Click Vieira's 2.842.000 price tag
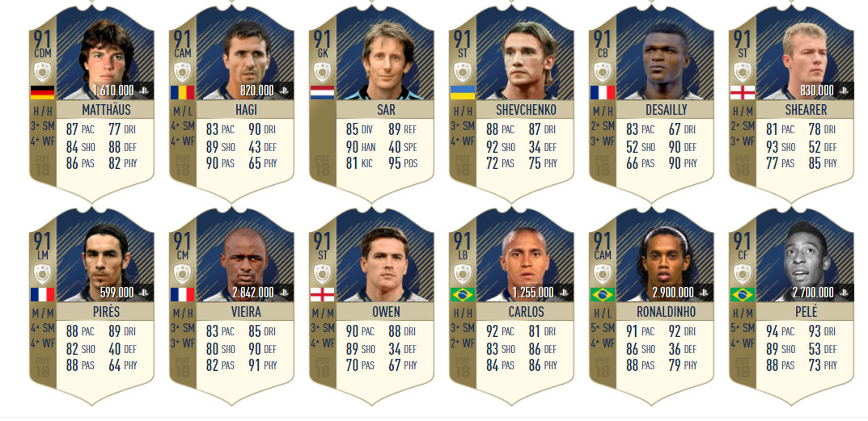Viewport: 868px width, 421px height. (253, 293)
